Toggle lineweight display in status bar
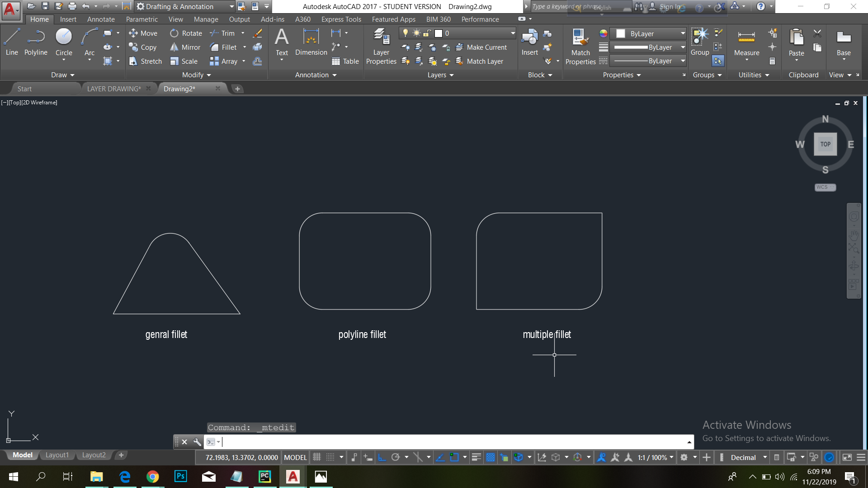 click(476, 457)
